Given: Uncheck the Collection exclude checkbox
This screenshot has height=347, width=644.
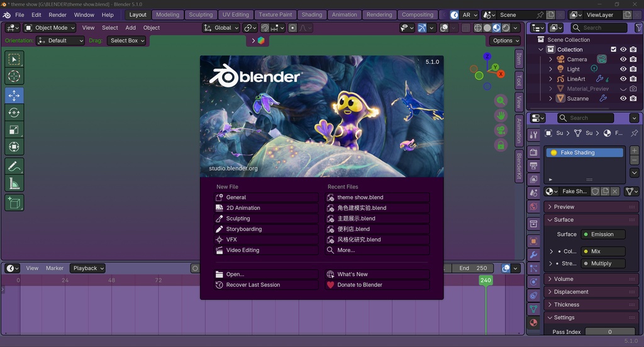Looking at the screenshot, I should [x=614, y=49].
